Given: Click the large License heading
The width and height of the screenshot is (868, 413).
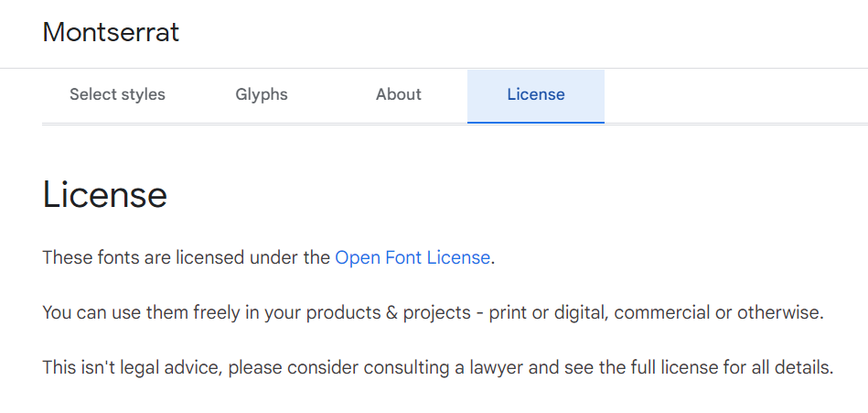Looking at the screenshot, I should click(x=104, y=194).
